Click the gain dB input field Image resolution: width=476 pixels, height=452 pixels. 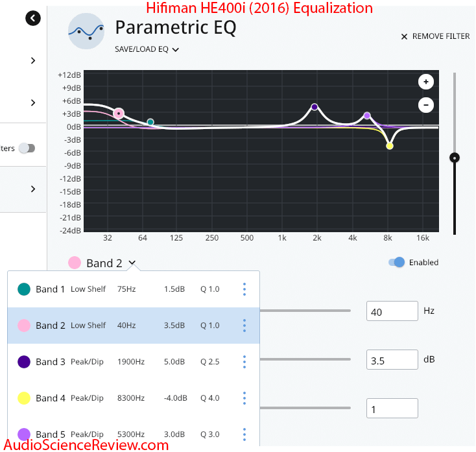[392, 360]
